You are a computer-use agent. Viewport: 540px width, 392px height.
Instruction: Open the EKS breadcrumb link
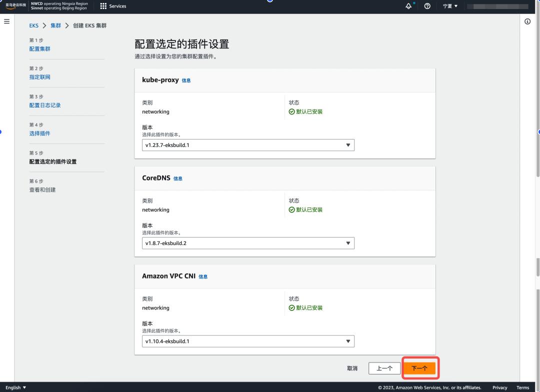pos(33,25)
